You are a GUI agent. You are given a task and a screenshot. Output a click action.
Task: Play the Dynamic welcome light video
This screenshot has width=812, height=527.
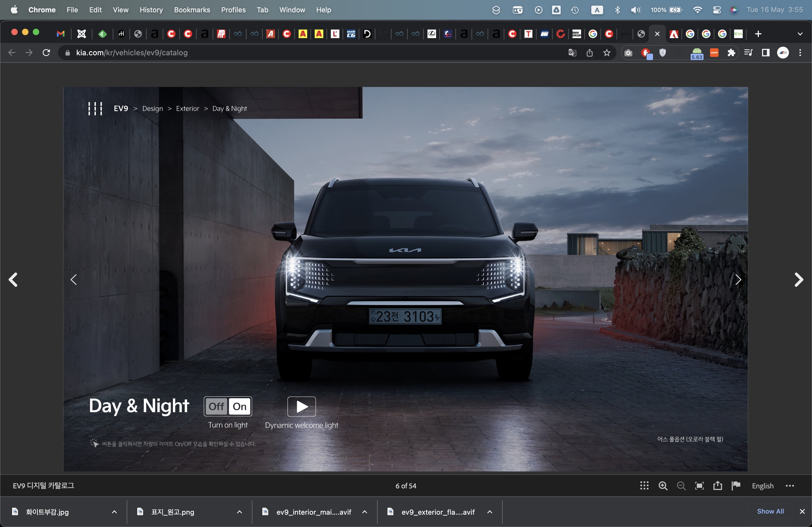point(302,406)
